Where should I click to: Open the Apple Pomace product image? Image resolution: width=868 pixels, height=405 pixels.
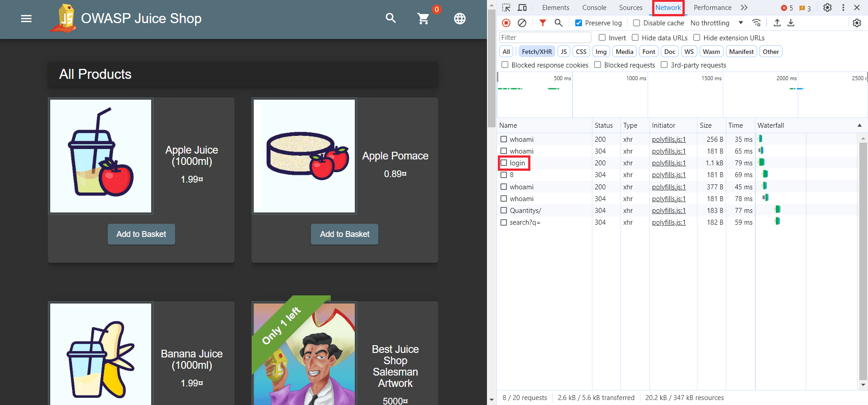304,156
